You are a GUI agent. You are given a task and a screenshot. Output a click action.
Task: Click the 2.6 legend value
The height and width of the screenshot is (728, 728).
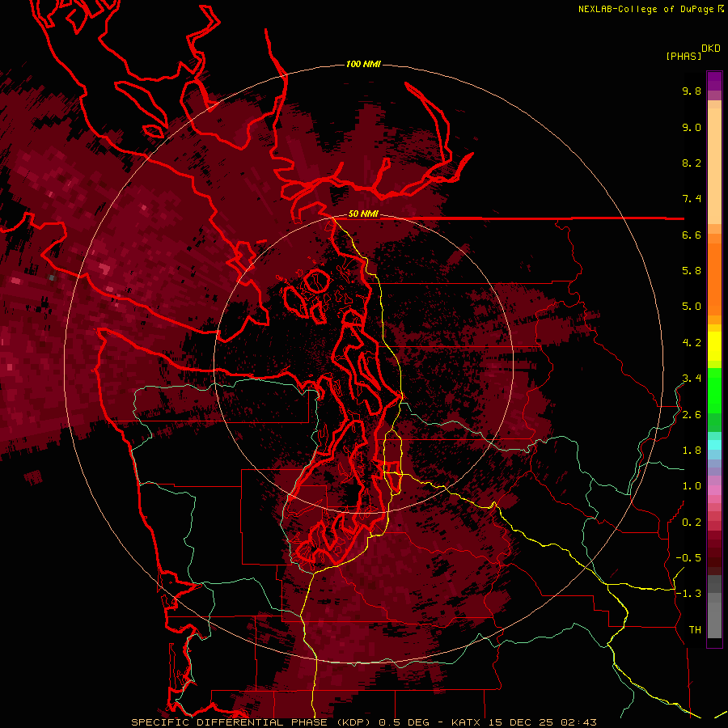pos(692,415)
